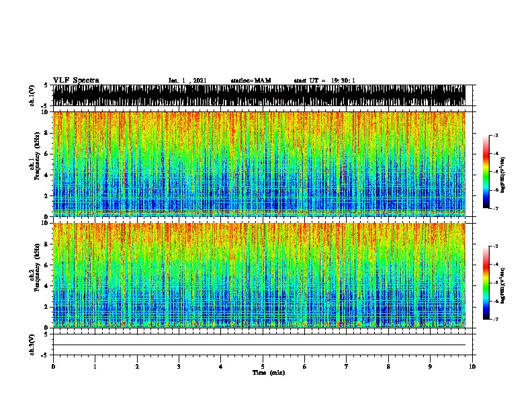
Task: Click the ch.1 spectrogram plot area
Action: pyautogui.click(x=259, y=164)
